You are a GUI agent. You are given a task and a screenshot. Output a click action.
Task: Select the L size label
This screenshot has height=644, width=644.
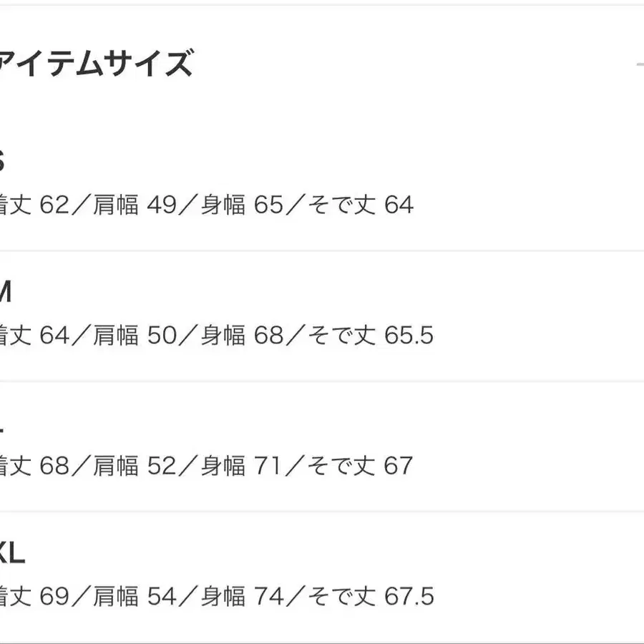2,423
